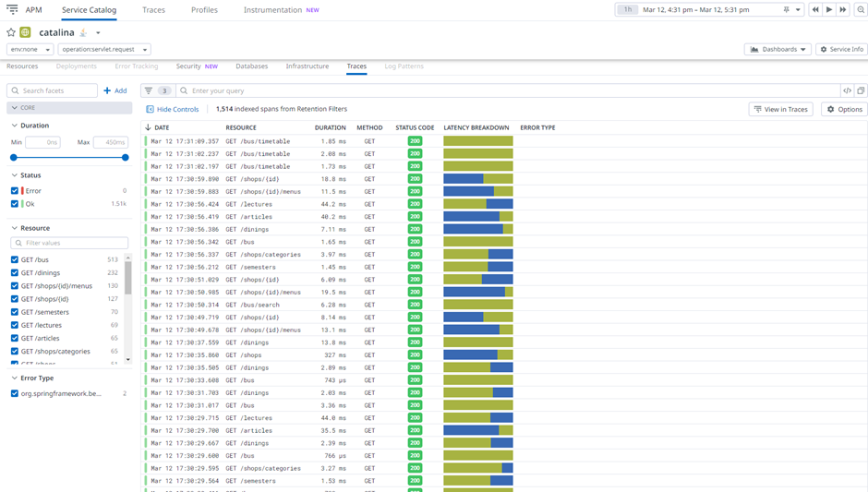868x492 pixels.
Task: Click the 1h time preset label
Action: 628,9
